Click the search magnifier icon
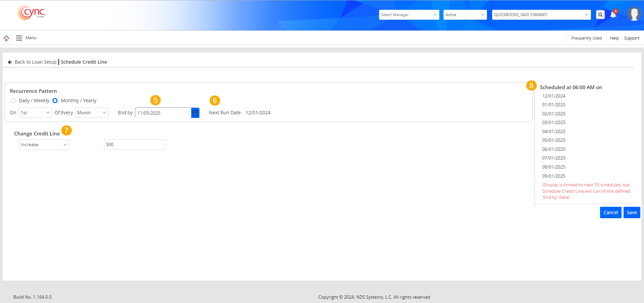Screen dimensions: 644x303 click(x=600, y=15)
